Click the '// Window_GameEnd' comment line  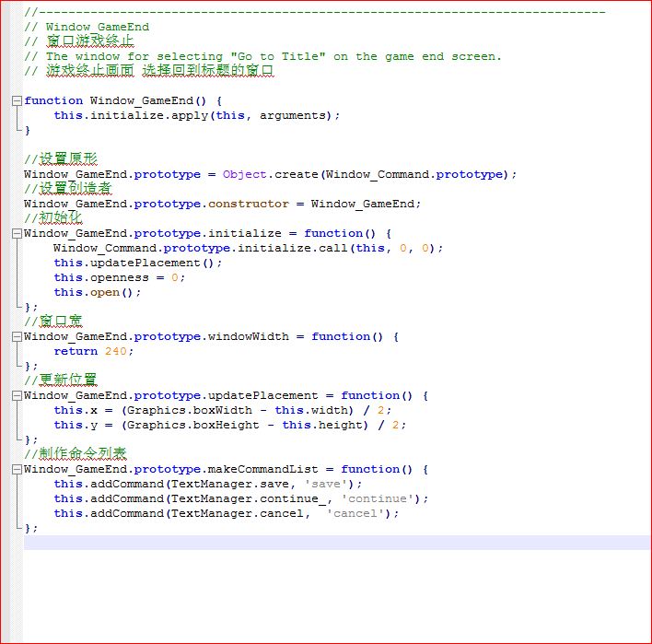87,27
